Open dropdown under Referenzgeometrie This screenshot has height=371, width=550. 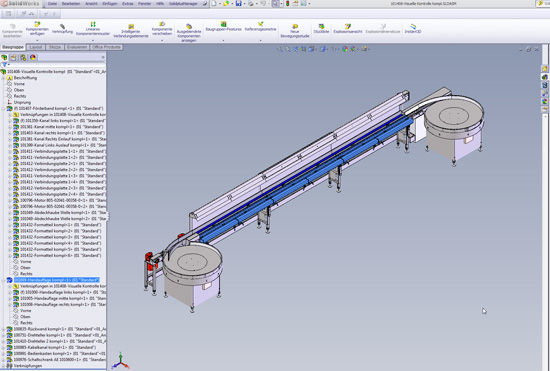click(x=261, y=41)
